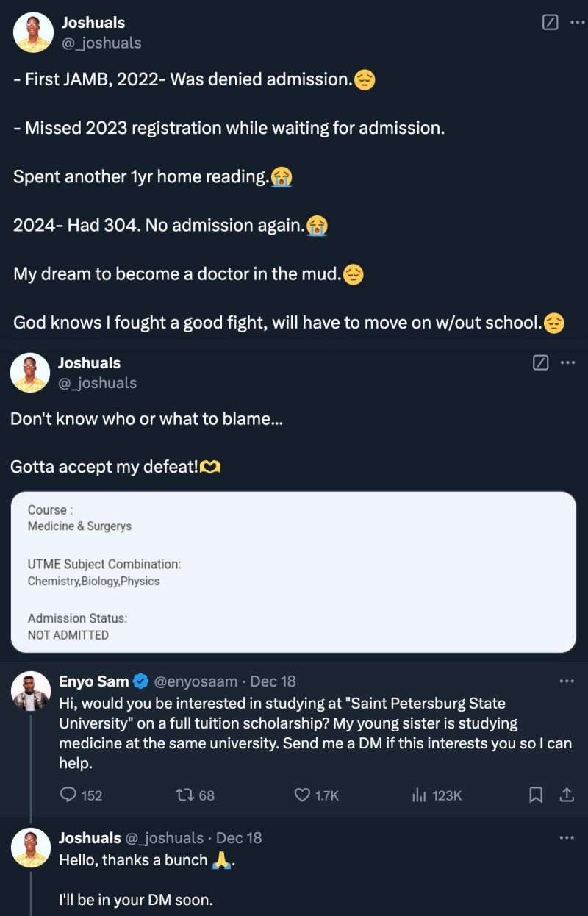Open the NOT ADMITTED admission status image
588x916 pixels.
point(293,572)
